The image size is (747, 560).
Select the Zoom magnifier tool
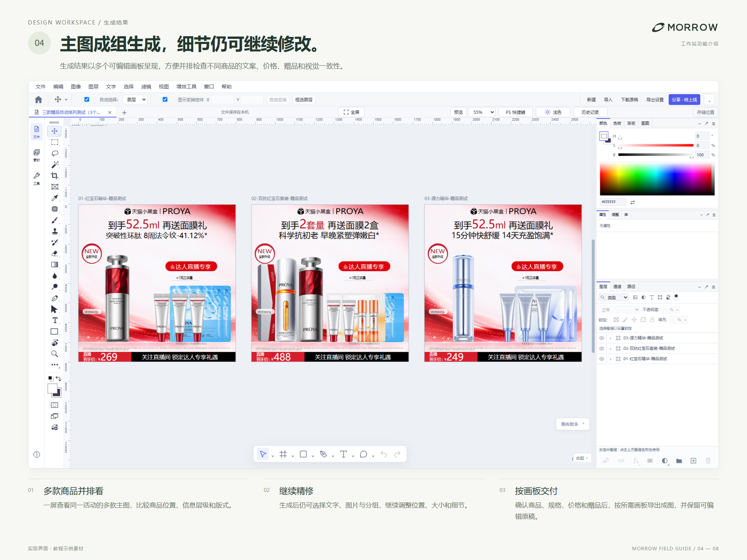pos(54,354)
